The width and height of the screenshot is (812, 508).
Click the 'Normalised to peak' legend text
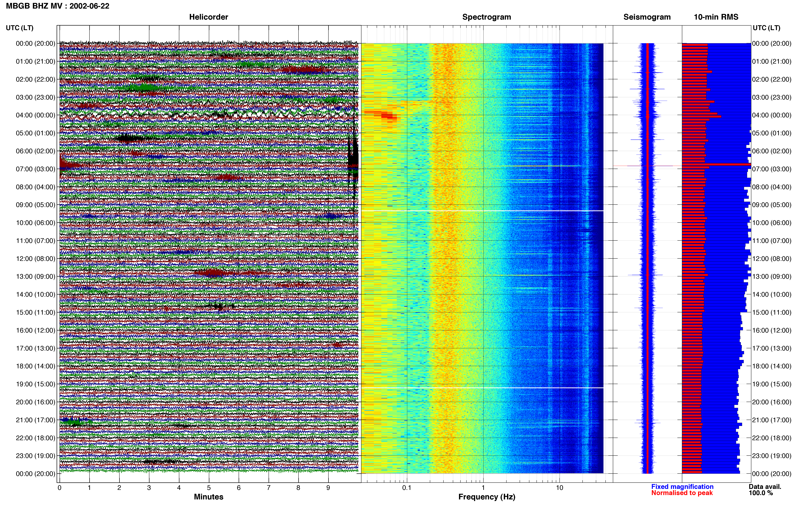click(682, 493)
